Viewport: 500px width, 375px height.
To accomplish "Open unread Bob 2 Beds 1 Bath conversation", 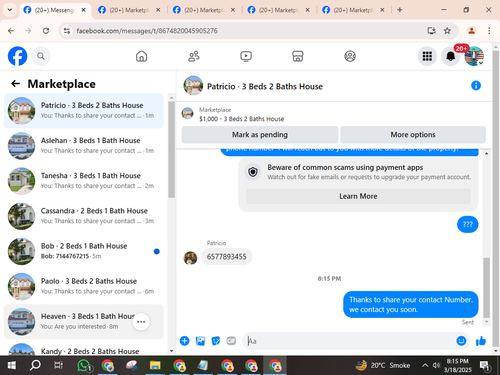I will (x=84, y=251).
